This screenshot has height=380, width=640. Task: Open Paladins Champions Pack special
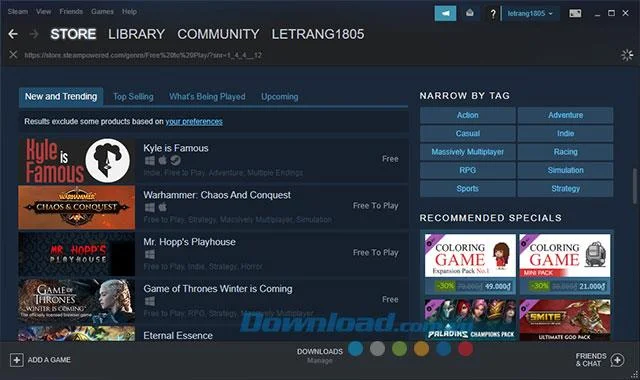click(x=470, y=320)
